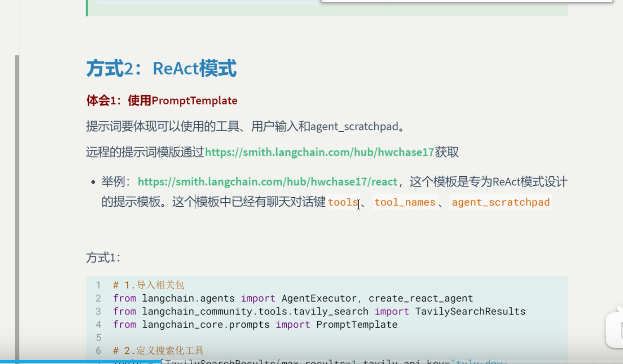Screen dimensions: 623x364
Task: Click the inline code "tools"
Action: pyautogui.click(x=343, y=202)
